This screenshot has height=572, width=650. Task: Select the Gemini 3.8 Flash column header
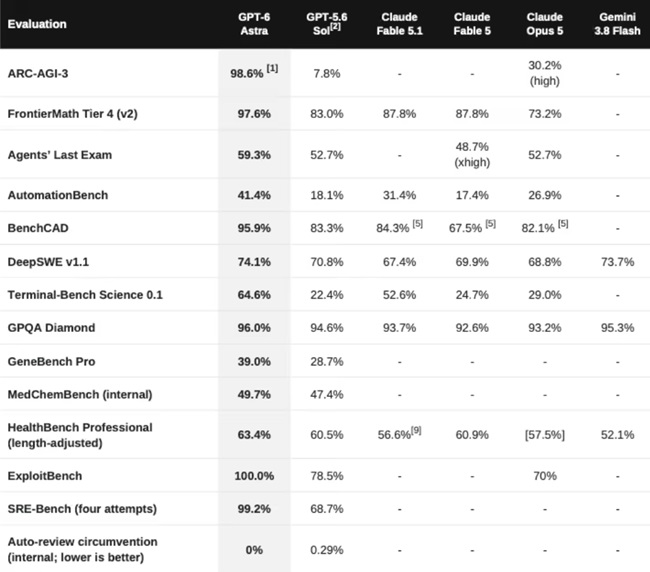[617, 24]
